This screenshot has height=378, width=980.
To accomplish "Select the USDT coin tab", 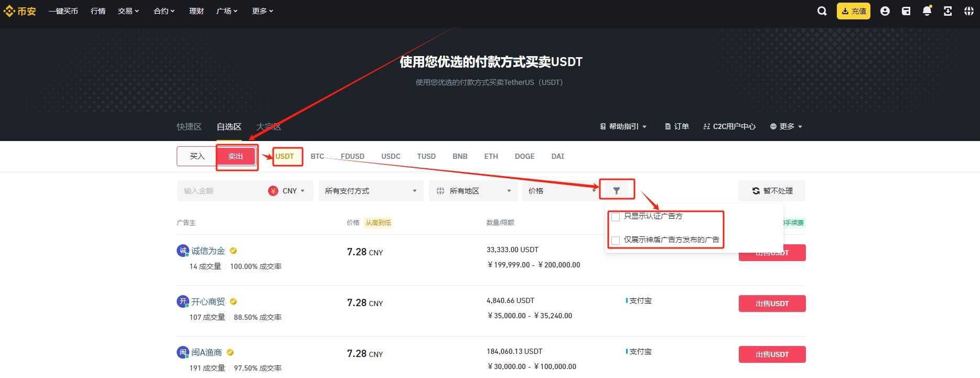I will click(285, 156).
